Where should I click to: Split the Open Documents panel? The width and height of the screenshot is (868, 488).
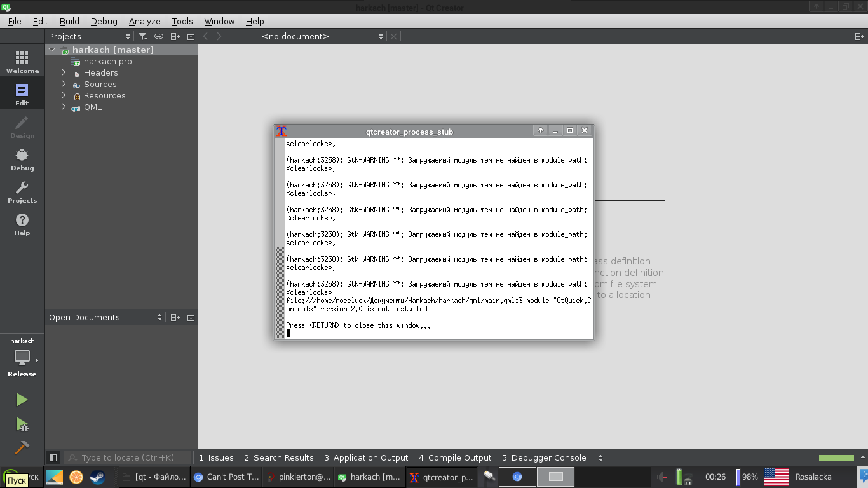pos(175,318)
